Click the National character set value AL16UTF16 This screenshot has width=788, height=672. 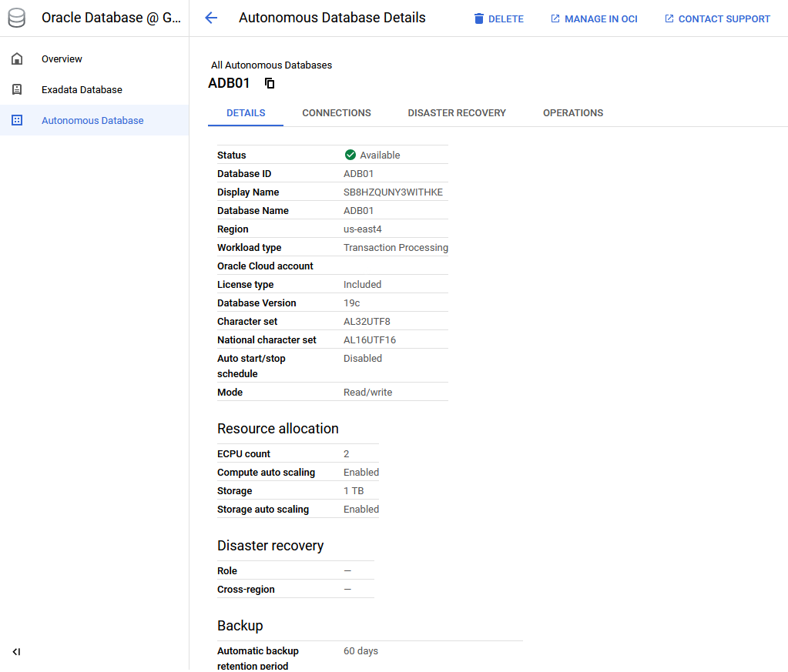pyautogui.click(x=370, y=340)
